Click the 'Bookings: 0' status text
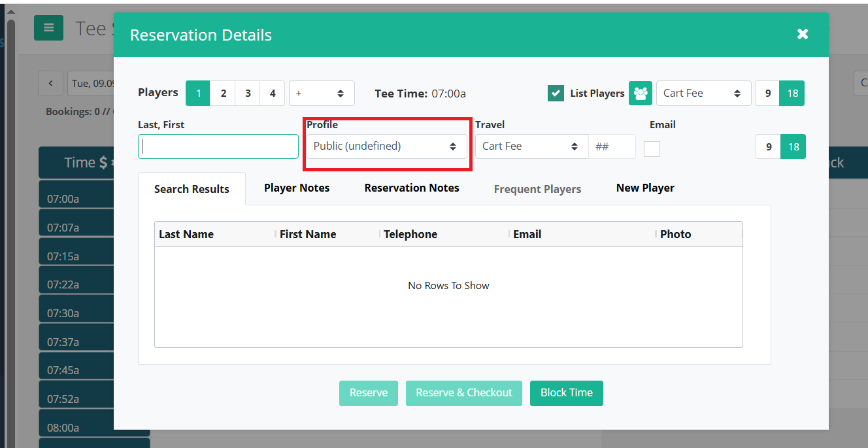The image size is (868, 448). [x=75, y=112]
